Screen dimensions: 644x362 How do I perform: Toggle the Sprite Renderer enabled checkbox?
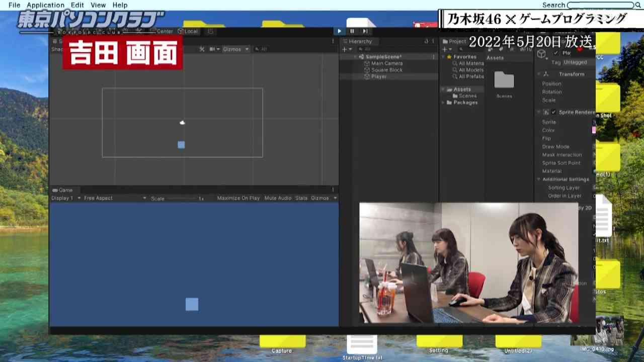tap(554, 112)
